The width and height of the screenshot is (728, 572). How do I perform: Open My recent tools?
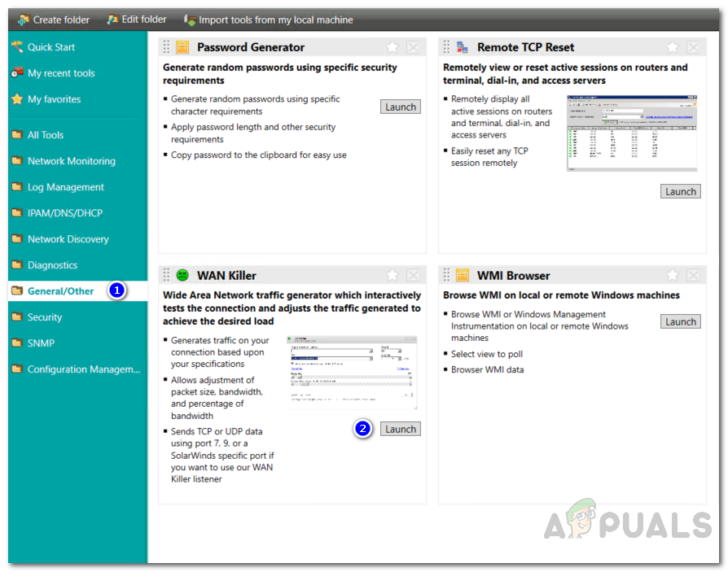(61, 73)
